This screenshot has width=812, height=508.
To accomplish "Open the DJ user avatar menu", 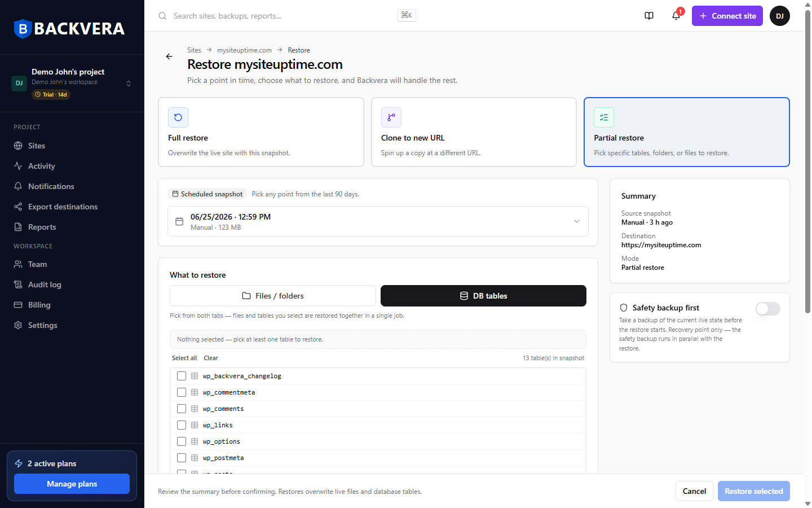I will (780, 16).
